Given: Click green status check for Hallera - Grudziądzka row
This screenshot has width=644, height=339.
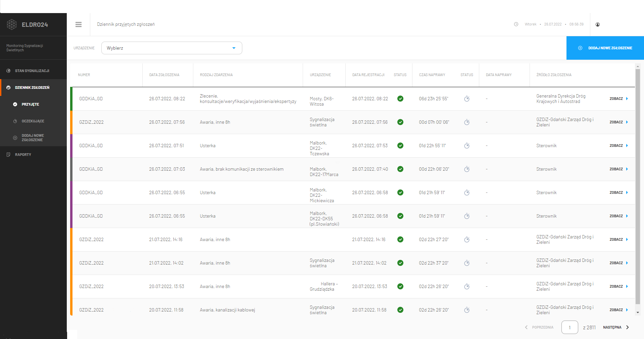Looking at the screenshot, I should [x=400, y=286].
